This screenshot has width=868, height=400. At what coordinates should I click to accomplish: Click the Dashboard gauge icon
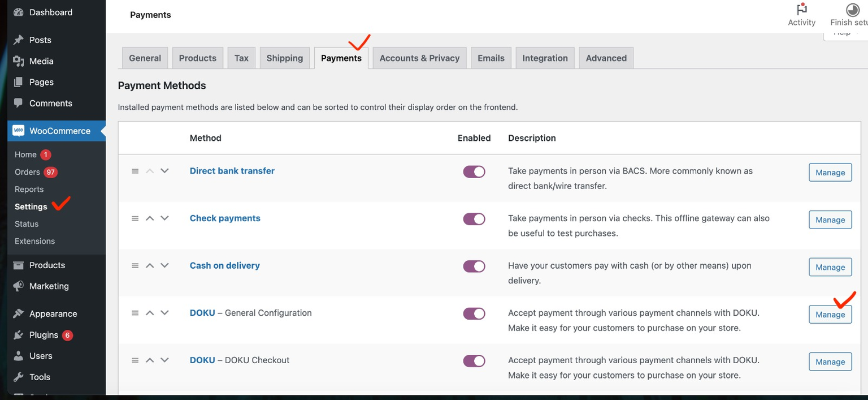(x=19, y=12)
